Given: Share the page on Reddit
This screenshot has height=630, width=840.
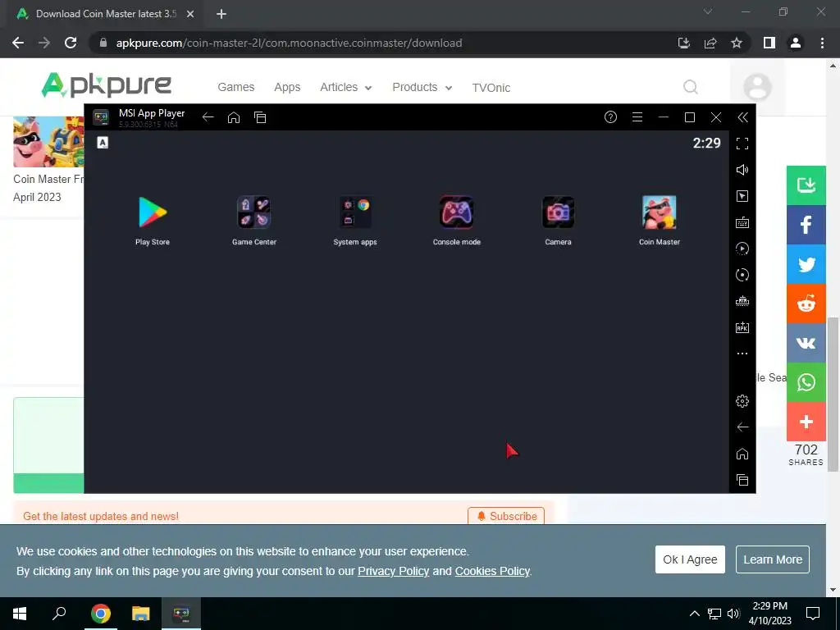Looking at the screenshot, I should pyautogui.click(x=806, y=304).
